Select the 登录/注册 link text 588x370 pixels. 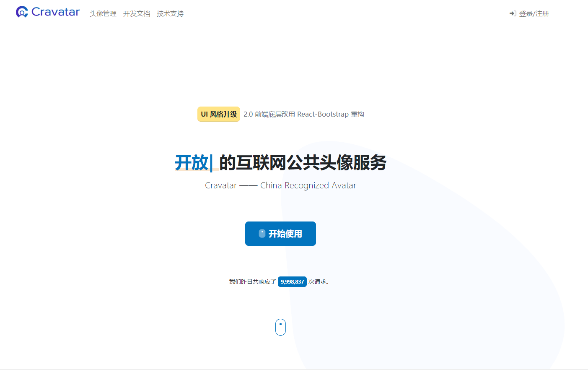click(534, 14)
